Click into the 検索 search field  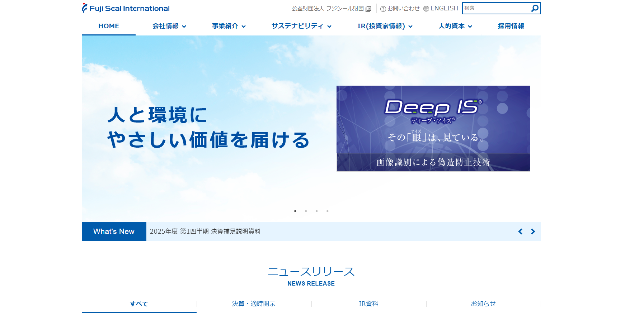click(495, 8)
